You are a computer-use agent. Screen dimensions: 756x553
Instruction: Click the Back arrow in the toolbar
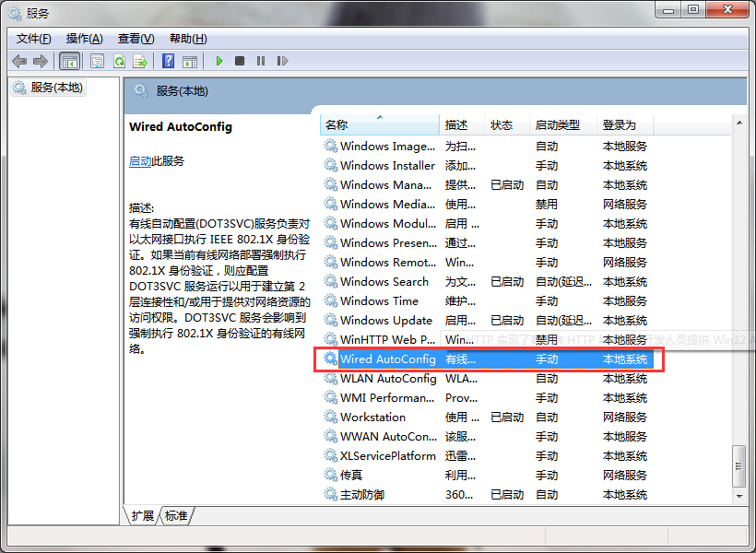pos(19,61)
